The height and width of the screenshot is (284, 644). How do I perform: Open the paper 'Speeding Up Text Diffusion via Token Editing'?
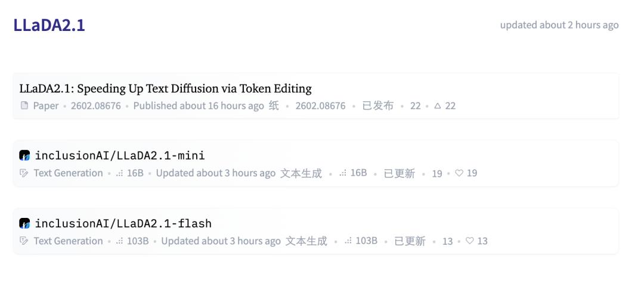[165, 89]
